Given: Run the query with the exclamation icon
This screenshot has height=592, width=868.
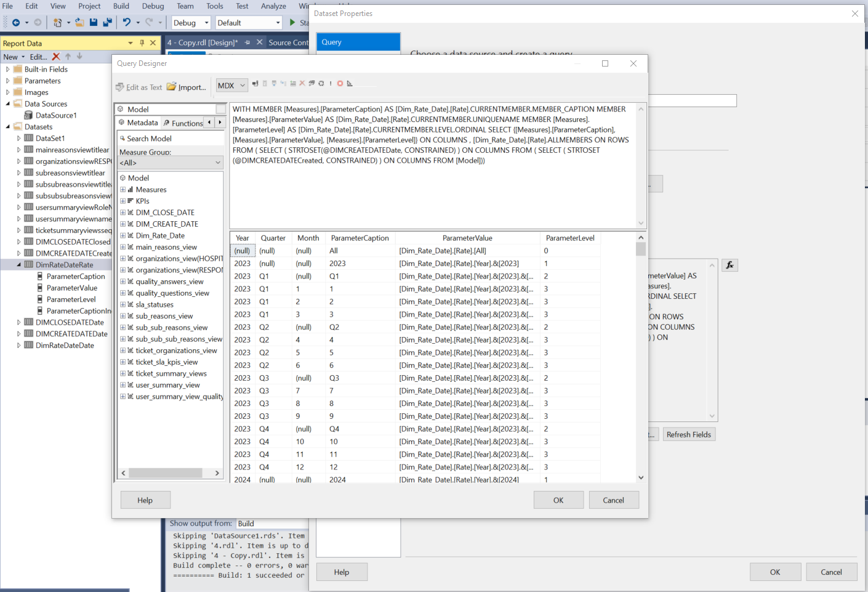Looking at the screenshot, I should [x=331, y=84].
